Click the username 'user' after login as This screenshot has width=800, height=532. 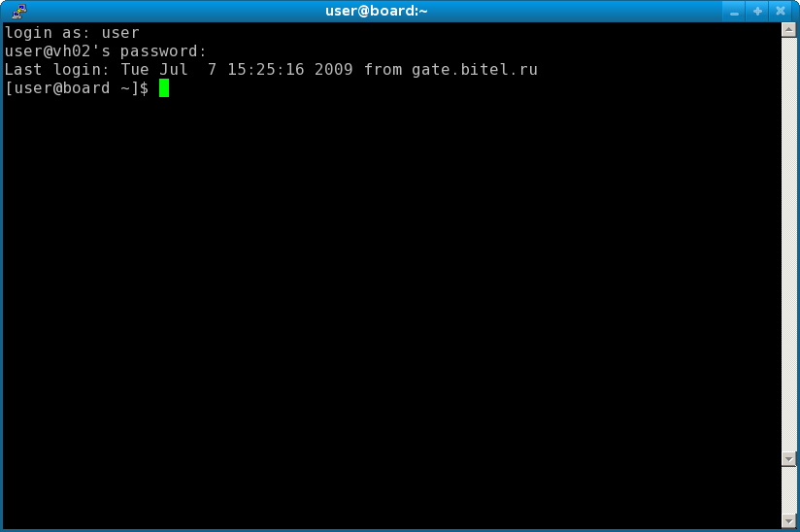pyautogui.click(x=120, y=33)
